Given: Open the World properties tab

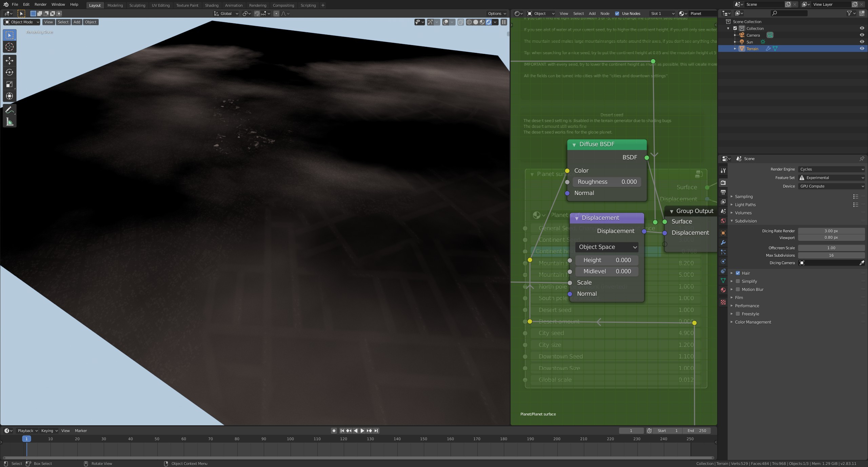Looking at the screenshot, I should [x=723, y=221].
